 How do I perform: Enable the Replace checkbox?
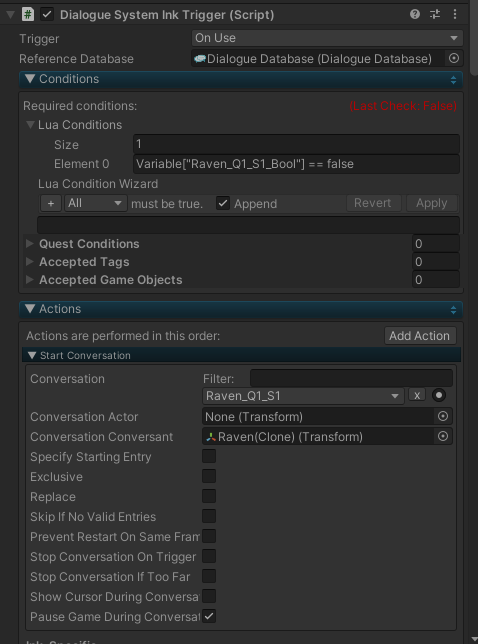point(209,496)
